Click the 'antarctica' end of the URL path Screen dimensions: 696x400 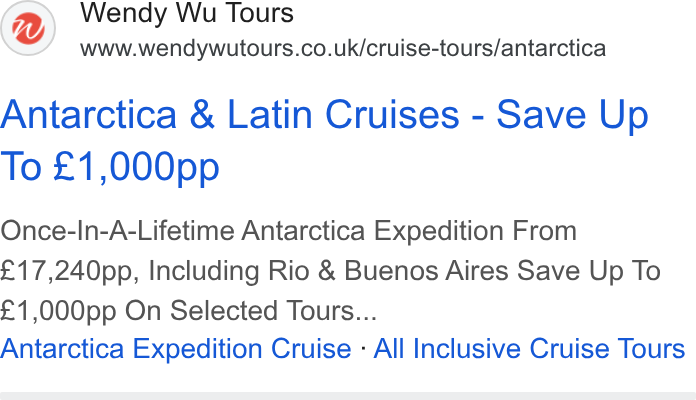554,48
